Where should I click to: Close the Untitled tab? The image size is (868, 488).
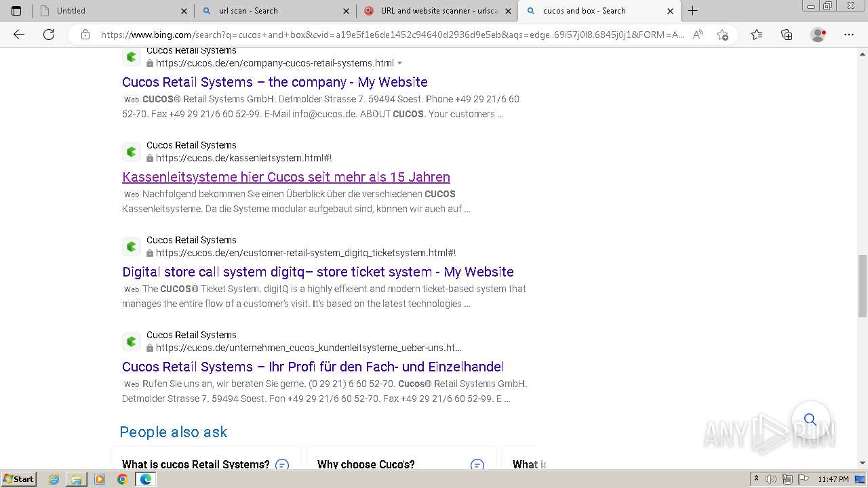coord(184,11)
